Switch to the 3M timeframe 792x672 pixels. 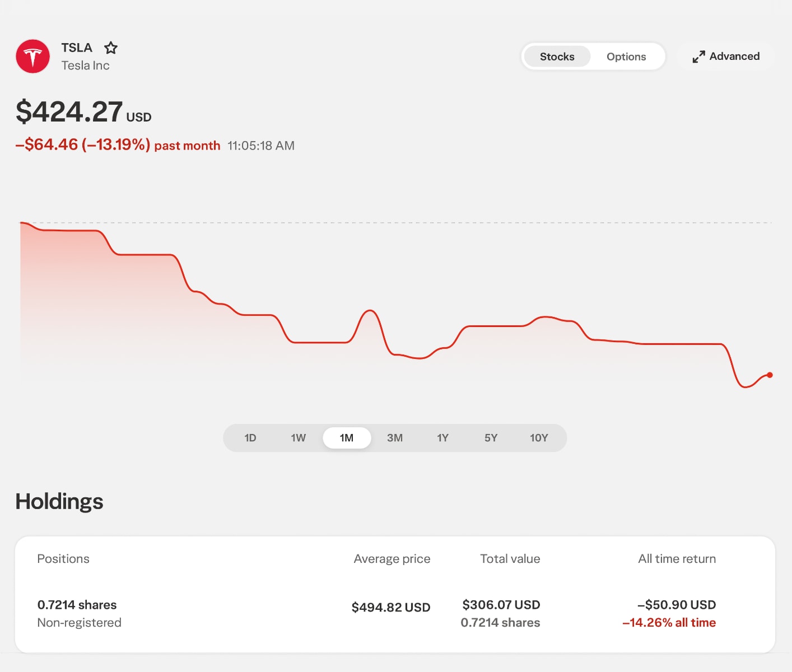click(395, 438)
